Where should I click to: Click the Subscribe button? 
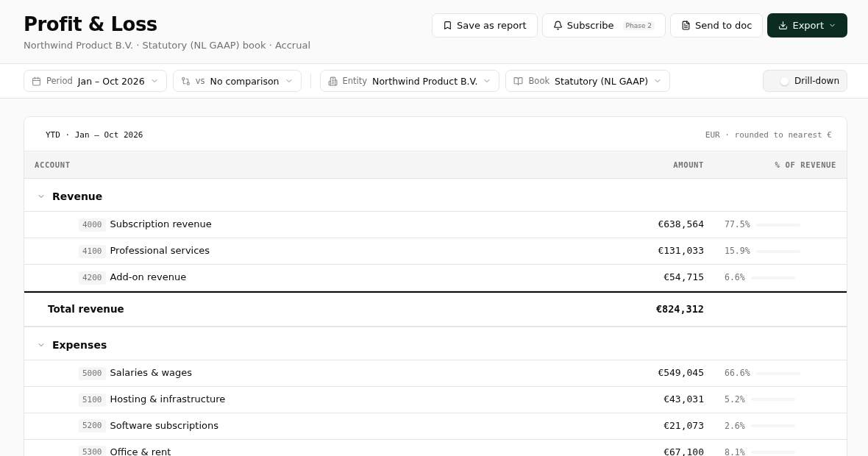point(603,26)
